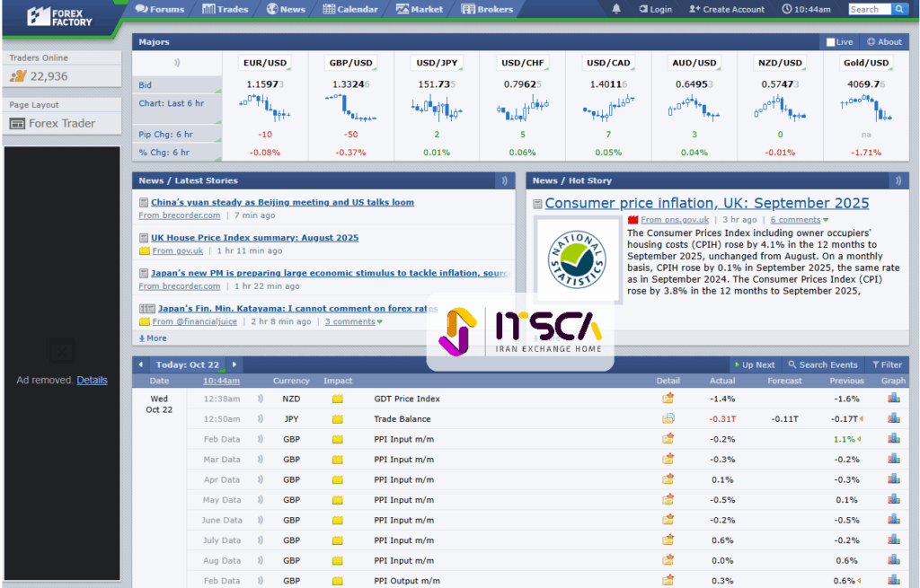920x588 pixels.
Task: Go to previous day using the left arrow
Action: pos(141,364)
